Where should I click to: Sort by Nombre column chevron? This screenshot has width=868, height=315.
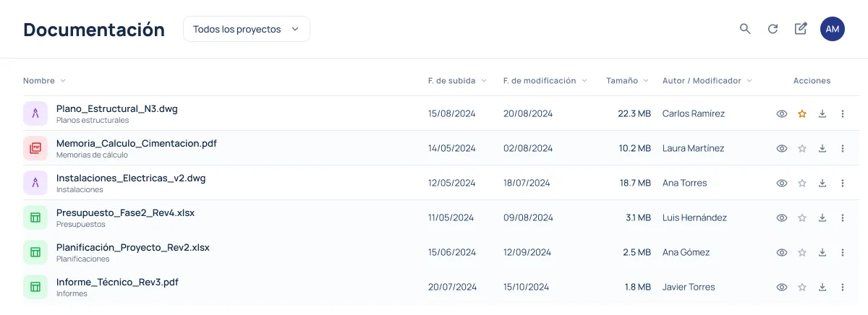(x=63, y=81)
